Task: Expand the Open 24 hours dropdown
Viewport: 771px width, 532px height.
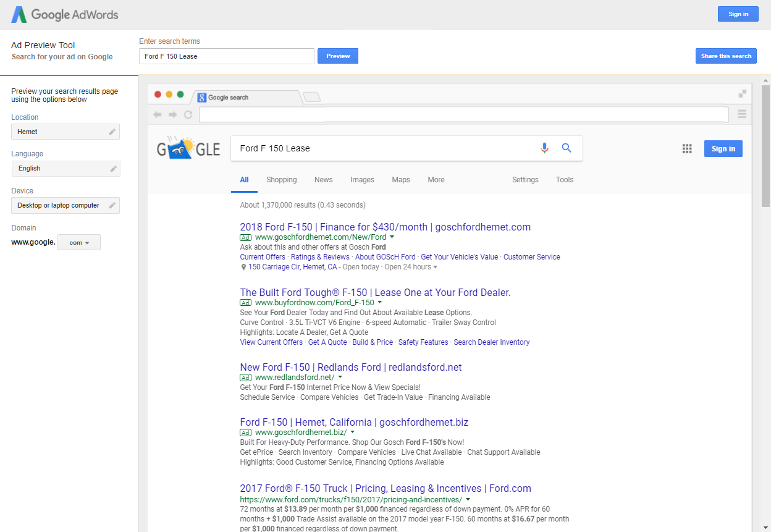Action: 436,267
